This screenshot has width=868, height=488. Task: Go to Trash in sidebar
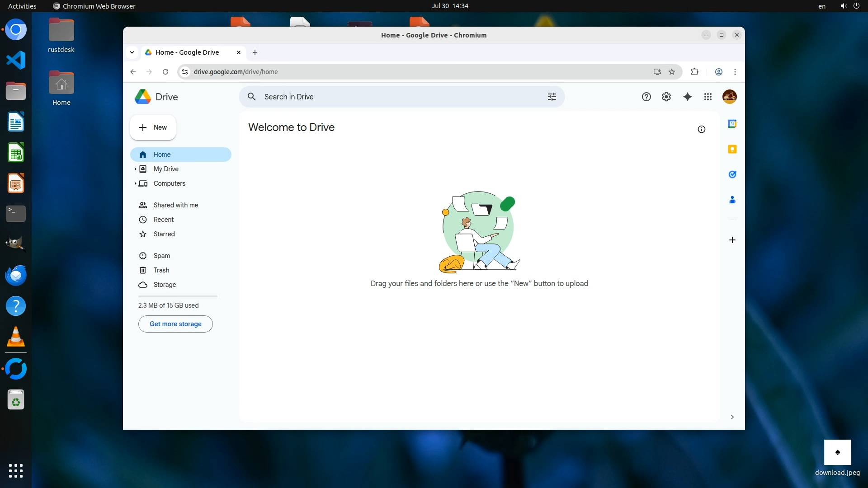(x=161, y=270)
